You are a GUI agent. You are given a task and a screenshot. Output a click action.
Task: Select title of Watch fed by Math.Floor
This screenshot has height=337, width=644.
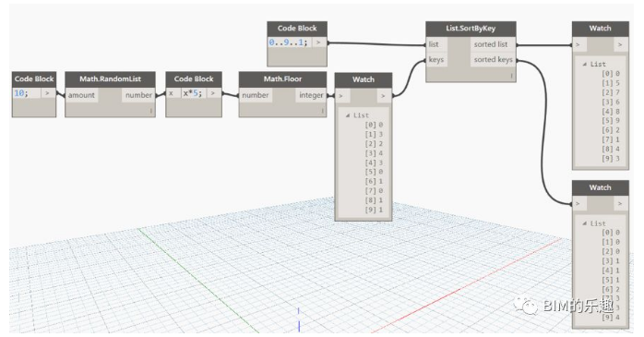[364, 79]
